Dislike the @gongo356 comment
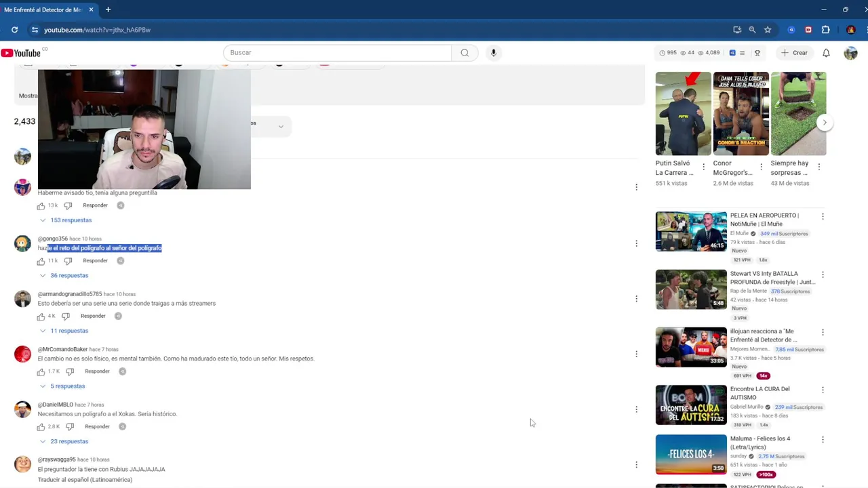Viewport: 868px width, 488px height. 68,261
